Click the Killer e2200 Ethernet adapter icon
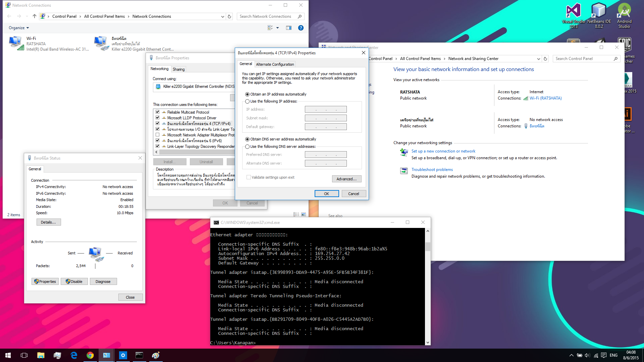Screen dimensions: 644x362 click(102, 44)
